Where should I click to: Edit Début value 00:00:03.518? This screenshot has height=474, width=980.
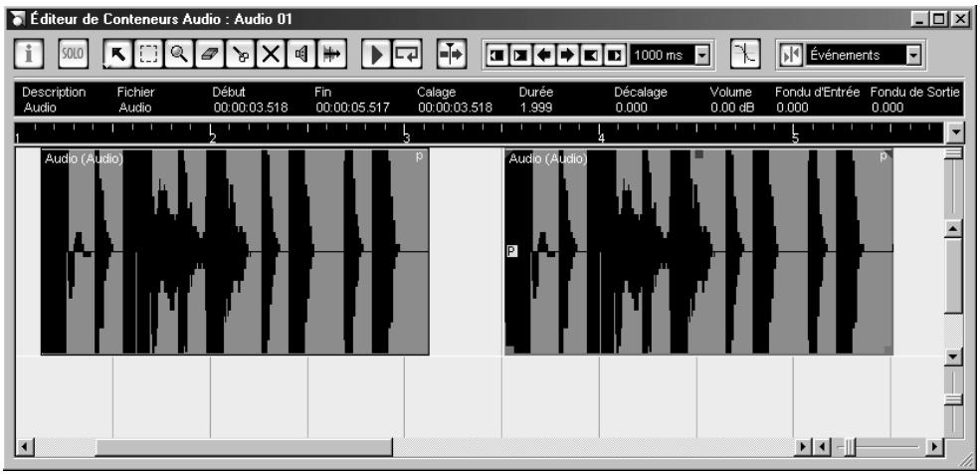coord(251,108)
